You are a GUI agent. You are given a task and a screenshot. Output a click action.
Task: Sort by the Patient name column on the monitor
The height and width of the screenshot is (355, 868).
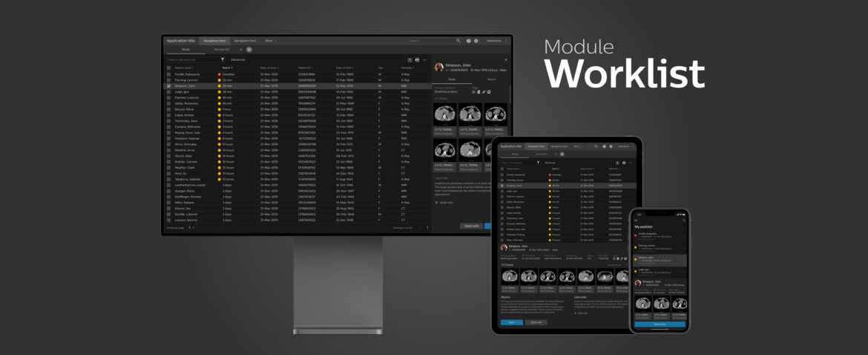tap(184, 68)
